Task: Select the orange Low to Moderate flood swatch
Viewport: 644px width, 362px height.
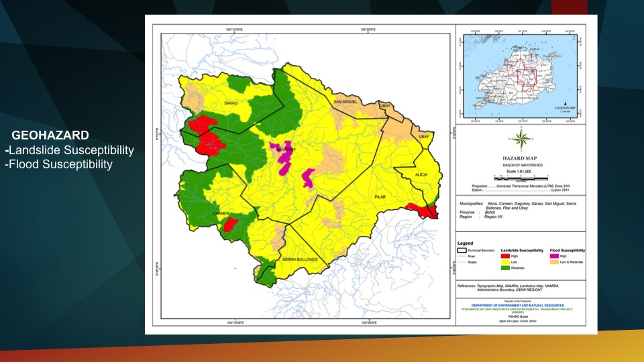Action: pyautogui.click(x=555, y=261)
